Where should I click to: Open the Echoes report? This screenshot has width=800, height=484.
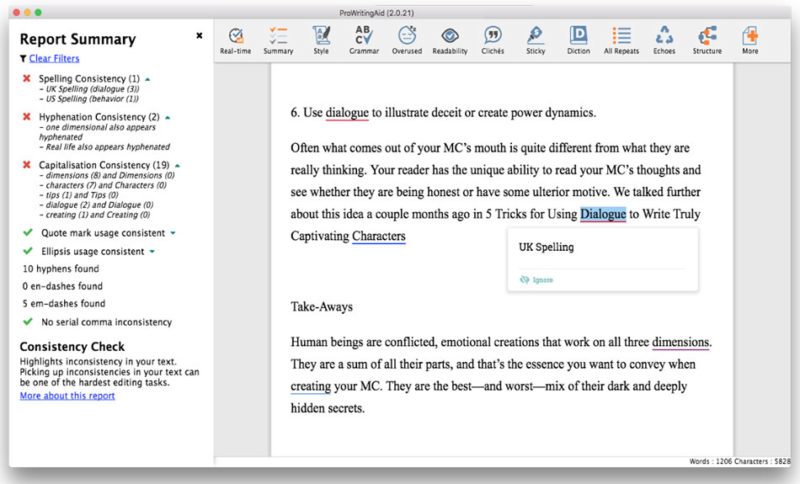(664, 39)
